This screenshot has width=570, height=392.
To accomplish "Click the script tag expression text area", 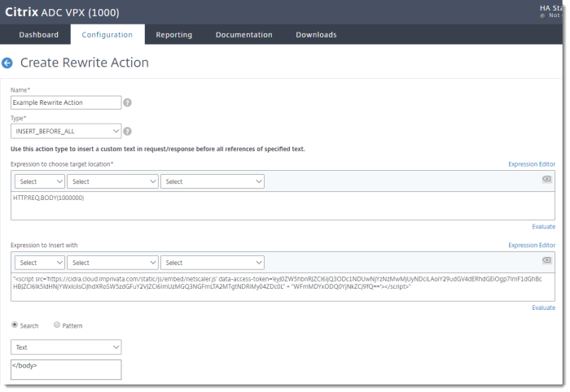I will (283, 287).
